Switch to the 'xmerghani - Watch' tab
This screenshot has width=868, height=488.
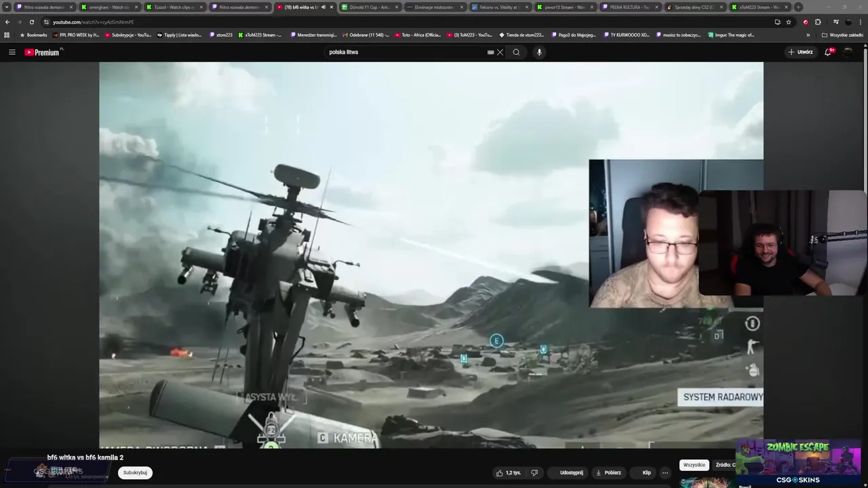tap(108, 7)
